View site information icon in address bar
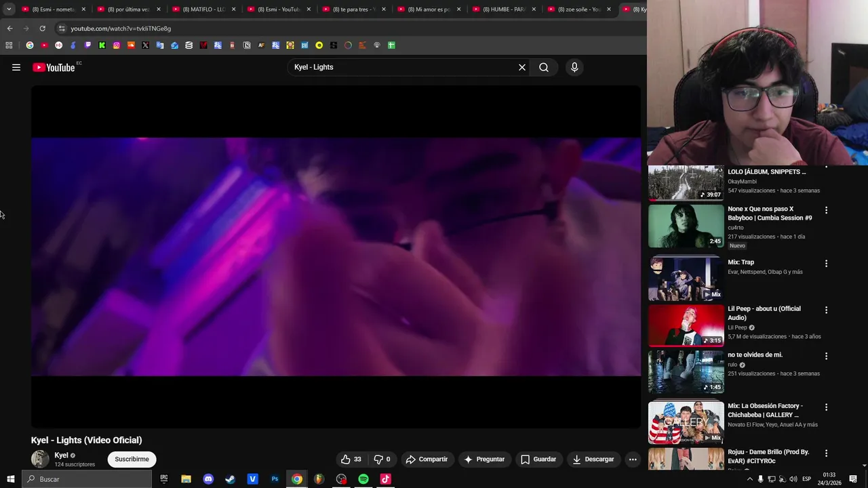This screenshot has width=868, height=488. [62, 28]
